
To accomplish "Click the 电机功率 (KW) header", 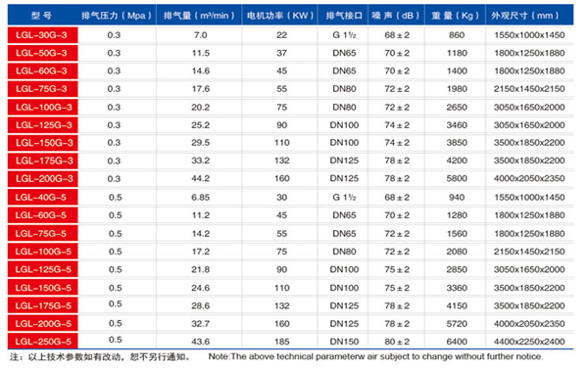I will 280,16.
